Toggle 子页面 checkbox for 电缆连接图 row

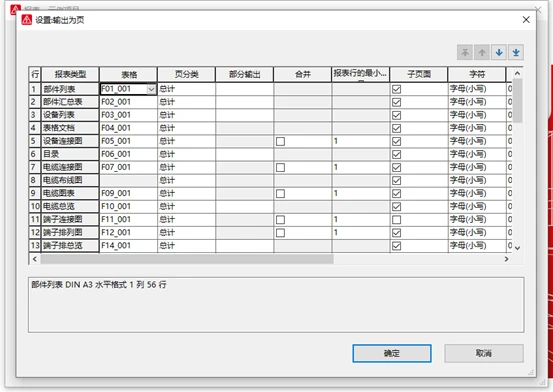coord(396,168)
